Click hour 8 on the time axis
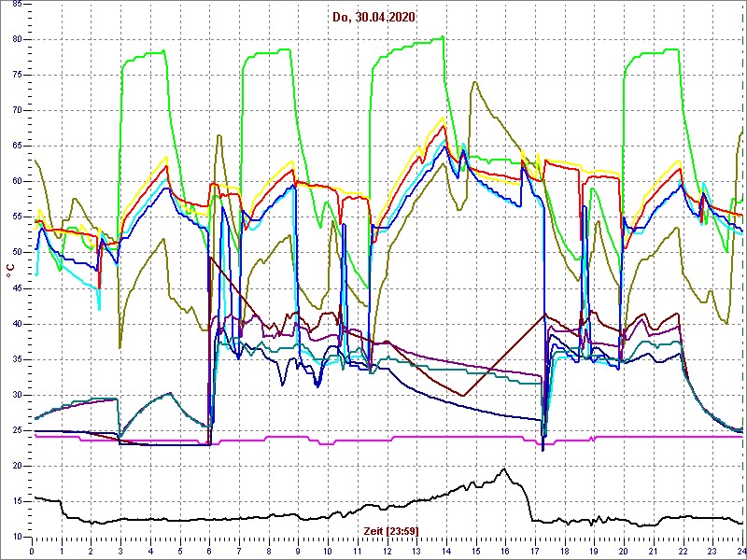747x560 pixels. [x=269, y=553]
